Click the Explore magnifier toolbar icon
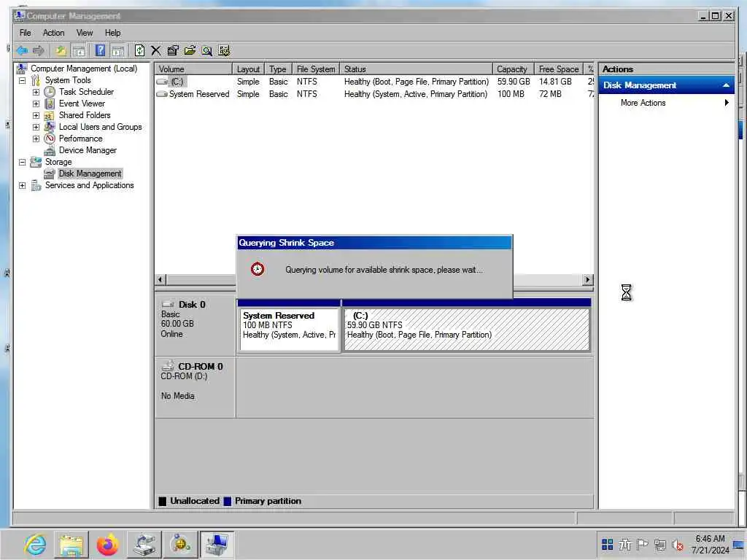 click(206, 50)
